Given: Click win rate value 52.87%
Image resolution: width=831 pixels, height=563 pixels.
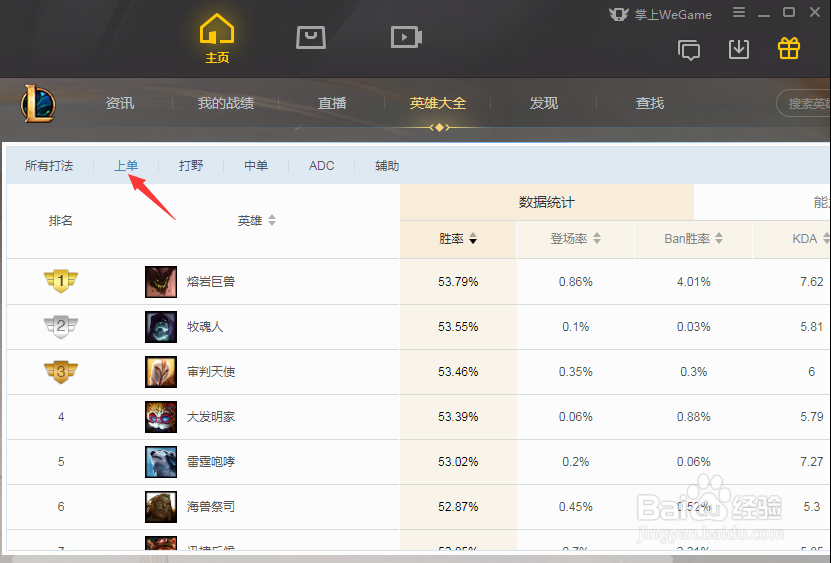Looking at the screenshot, I should tap(458, 507).
